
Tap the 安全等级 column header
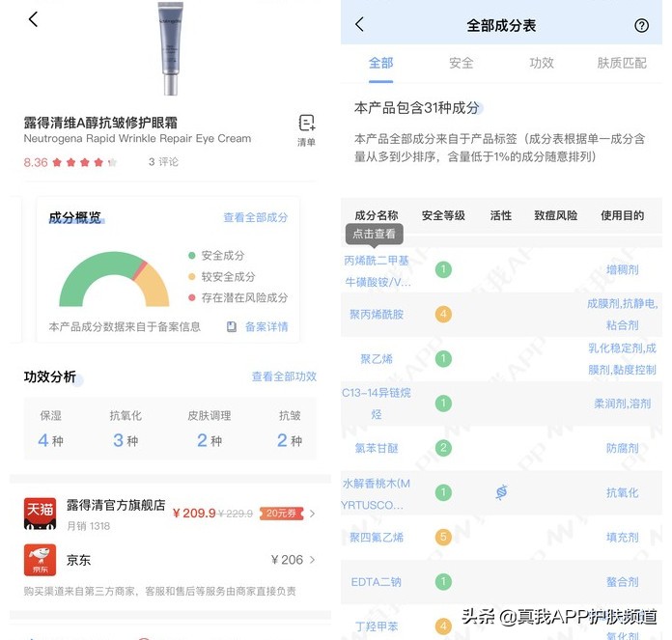(x=443, y=215)
